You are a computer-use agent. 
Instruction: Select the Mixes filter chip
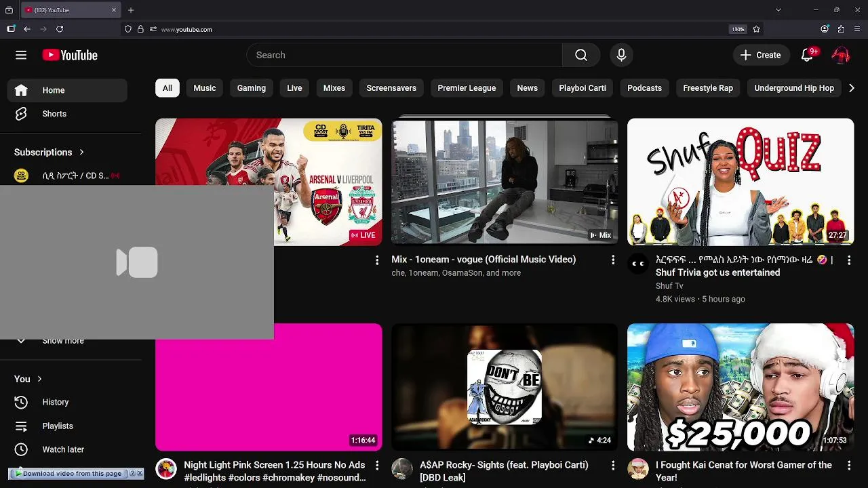[x=334, y=88]
